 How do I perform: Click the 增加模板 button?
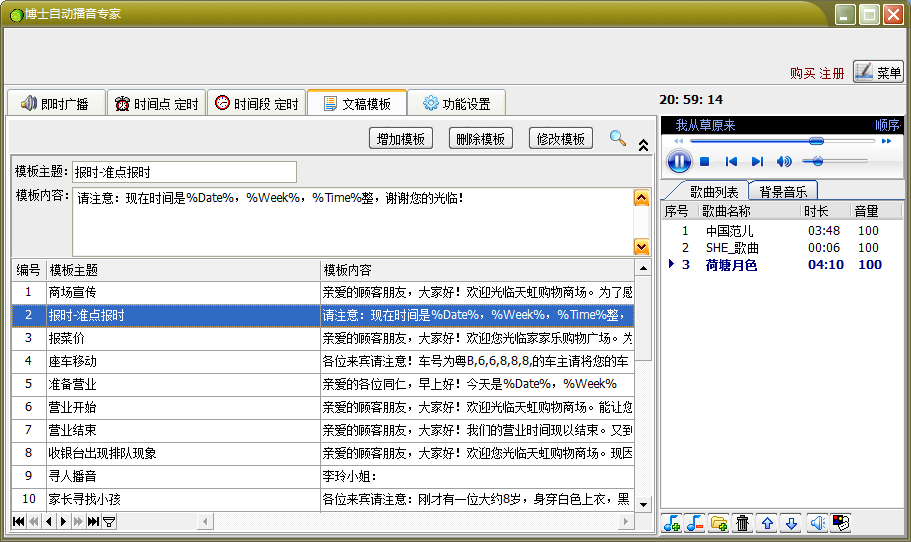click(401, 139)
